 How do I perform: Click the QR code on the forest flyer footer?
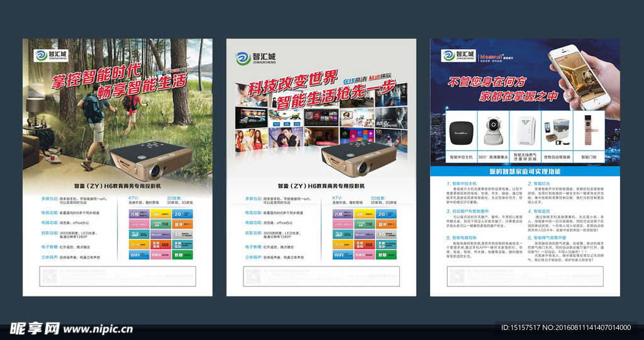click(49, 276)
